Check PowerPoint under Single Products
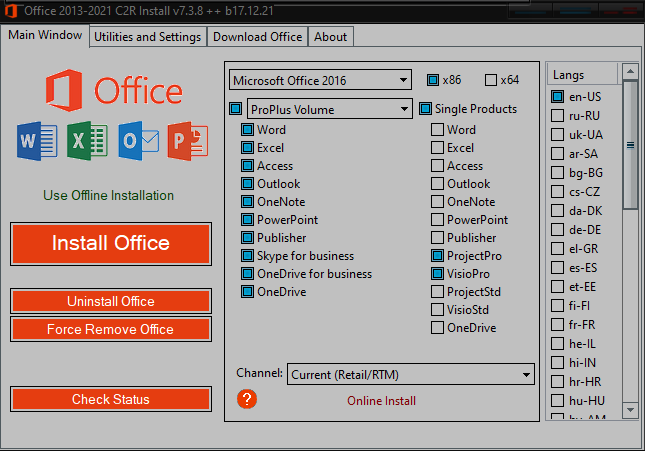Viewport: 645px width, 451px height. coord(437,220)
